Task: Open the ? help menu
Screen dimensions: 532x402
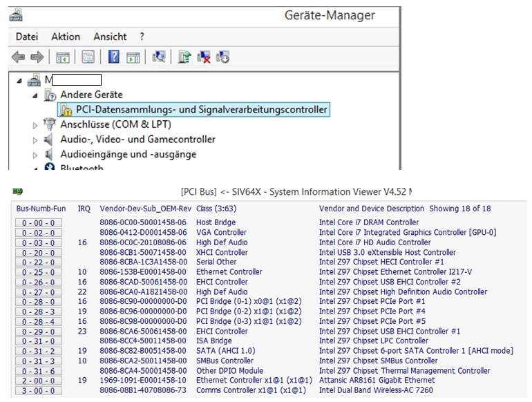Action: pyautogui.click(x=142, y=37)
